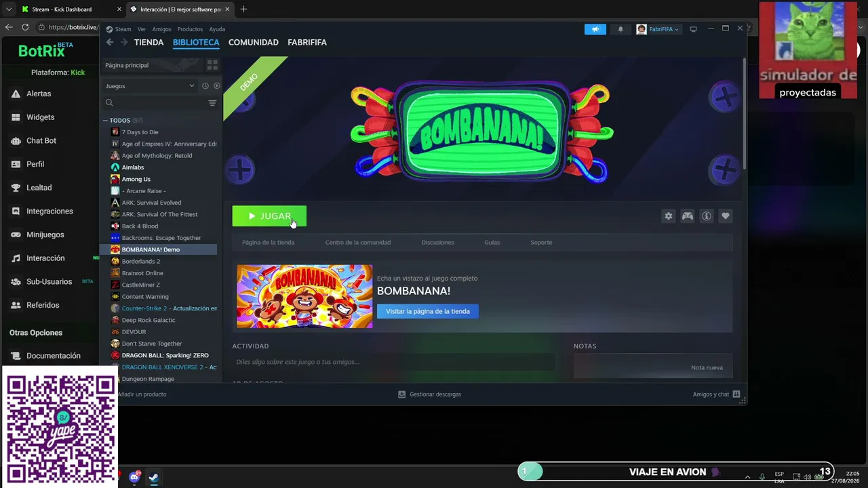Screen dimensions: 868x488
Task: Search the Steam library games field
Action: (x=156, y=103)
